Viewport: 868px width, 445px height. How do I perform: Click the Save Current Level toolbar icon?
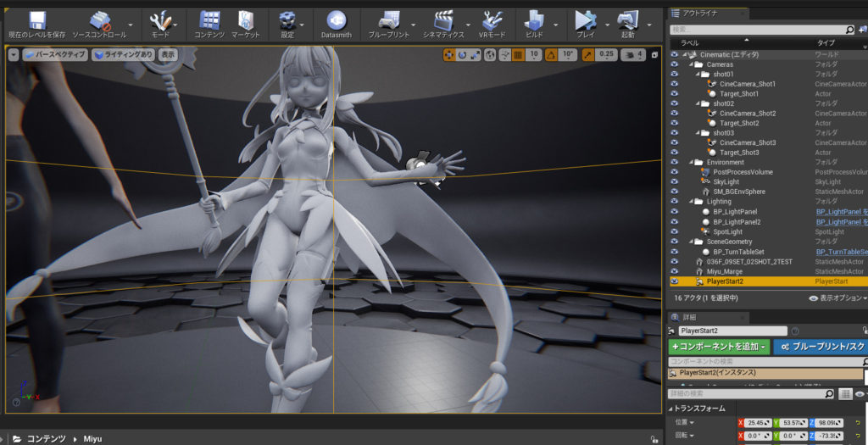pyautogui.click(x=36, y=20)
